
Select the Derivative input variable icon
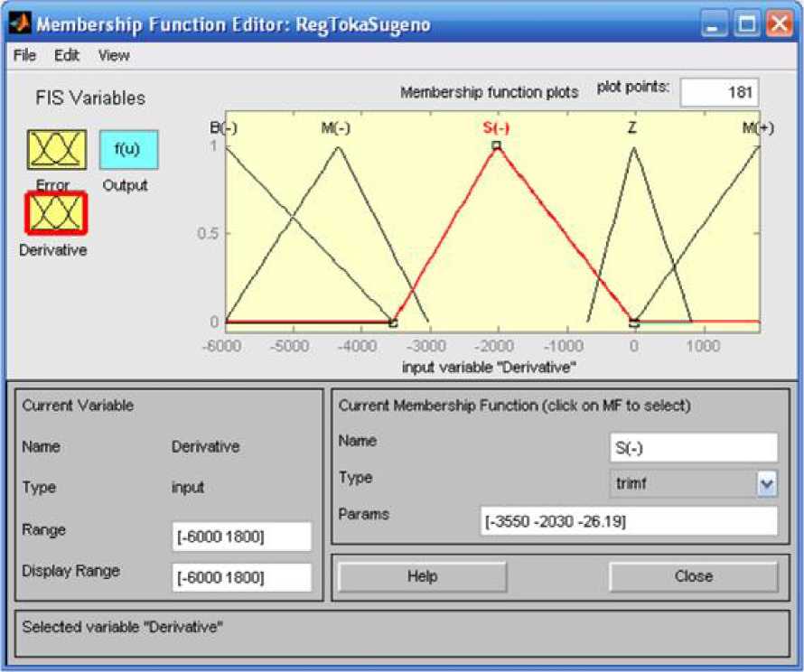click(56, 213)
